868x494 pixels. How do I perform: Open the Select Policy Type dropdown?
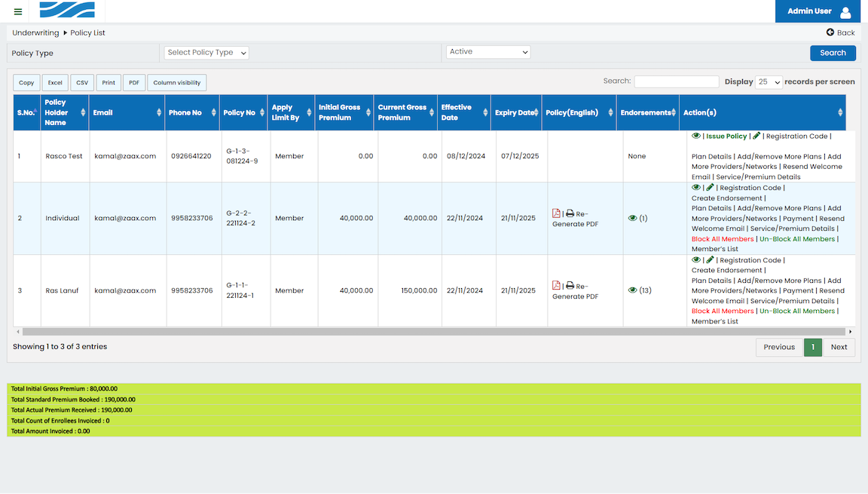[206, 53]
